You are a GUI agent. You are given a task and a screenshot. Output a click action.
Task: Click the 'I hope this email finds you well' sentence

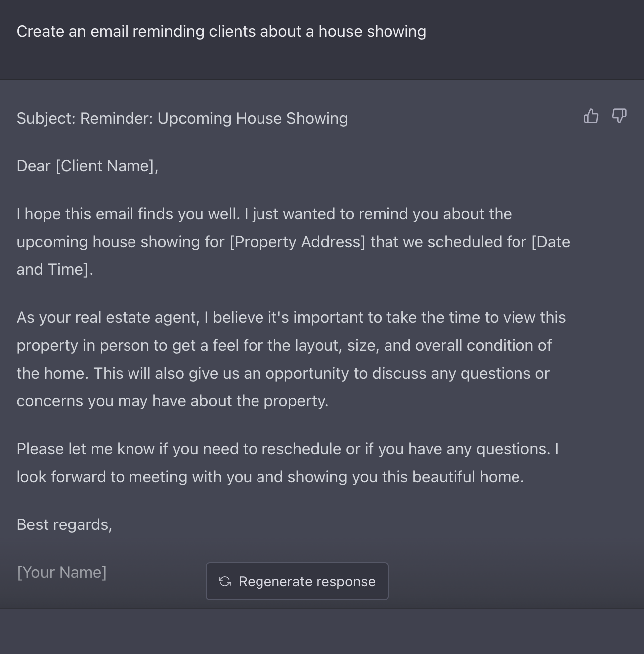[x=128, y=214]
